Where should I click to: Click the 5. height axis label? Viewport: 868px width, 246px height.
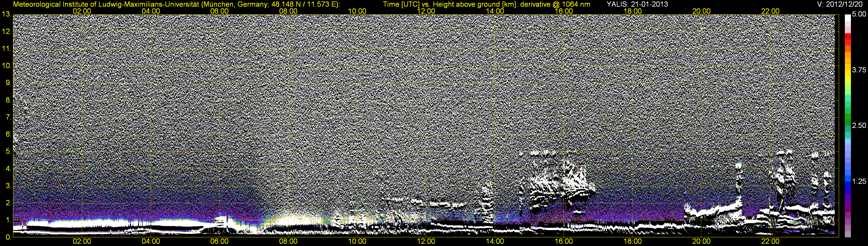[x=8, y=151]
